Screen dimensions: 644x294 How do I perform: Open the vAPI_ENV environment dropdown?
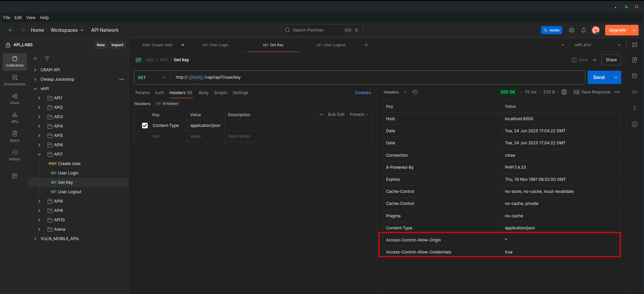(598, 45)
